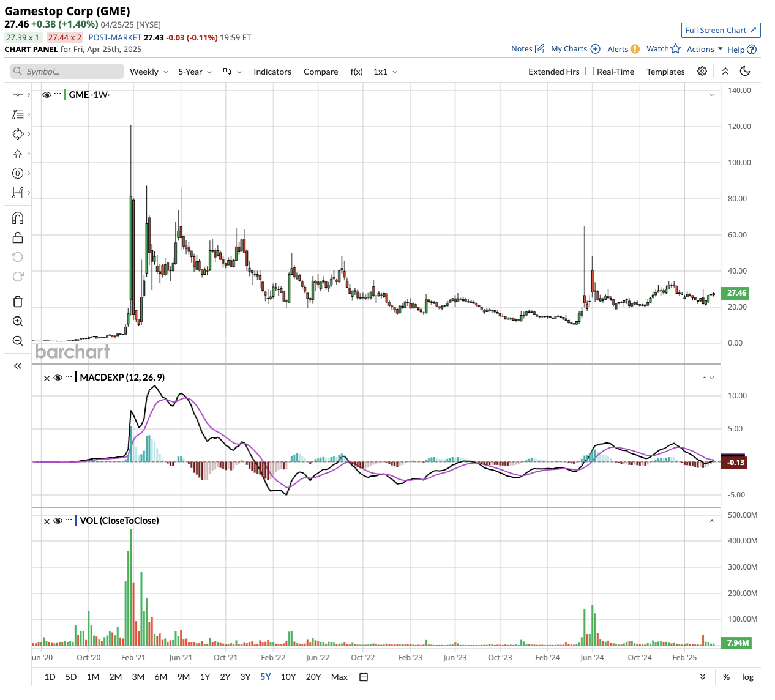Collapse the drawing tools sidebar

tap(18, 366)
